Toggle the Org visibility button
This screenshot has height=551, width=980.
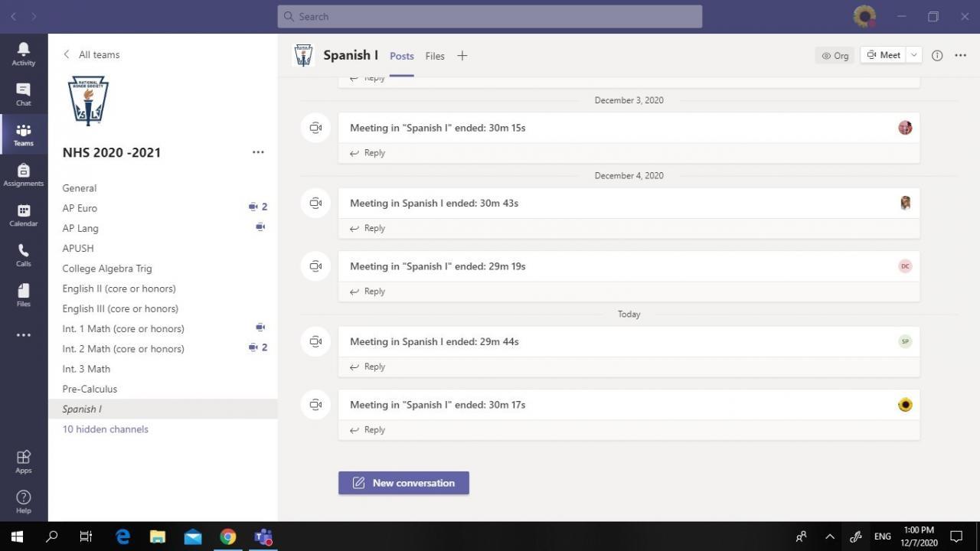click(x=835, y=55)
